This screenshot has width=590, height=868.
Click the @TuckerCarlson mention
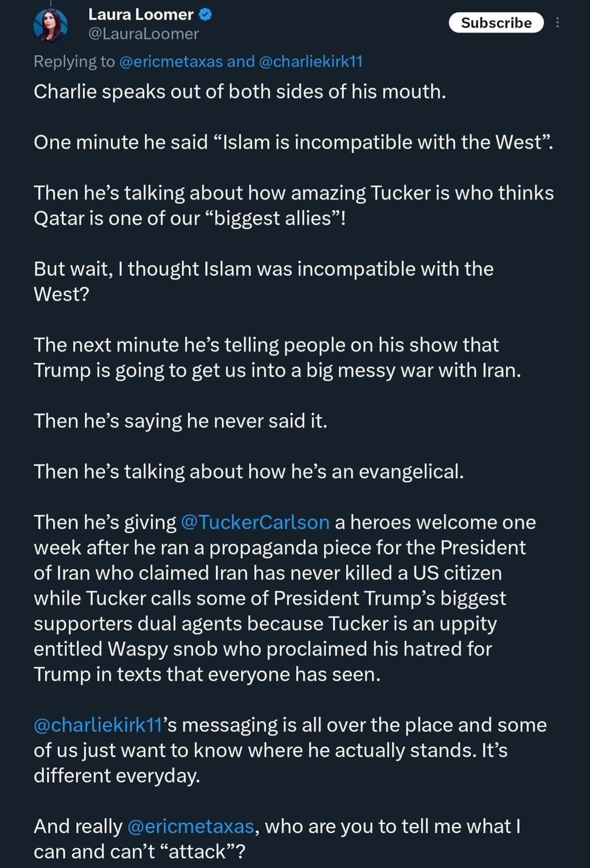[255, 522]
